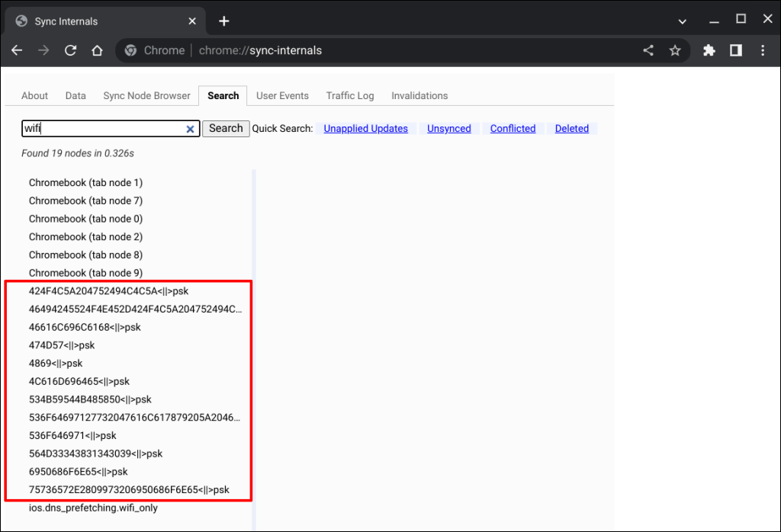Clear the wifi search field with X

pyautogui.click(x=190, y=129)
